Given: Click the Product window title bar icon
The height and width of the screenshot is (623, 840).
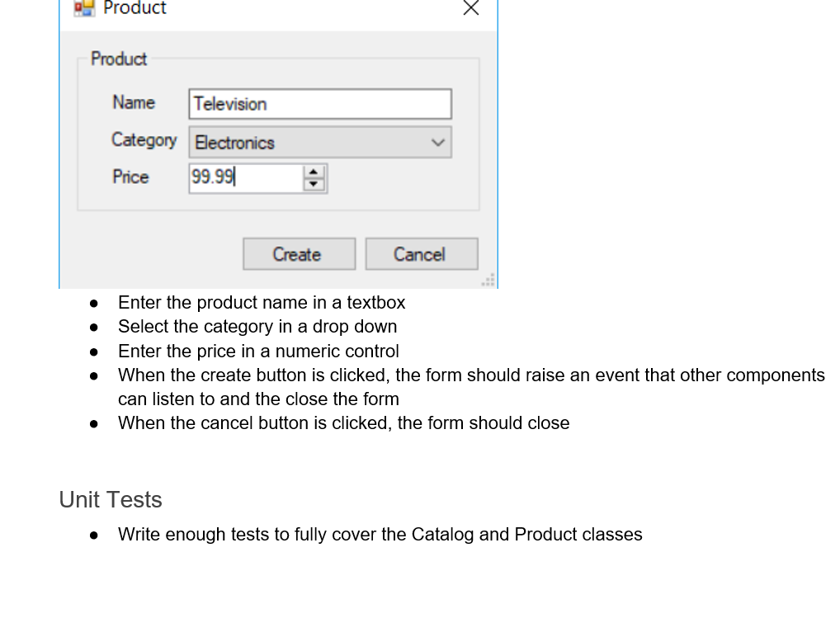Looking at the screenshot, I should click(x=84, y=8).
